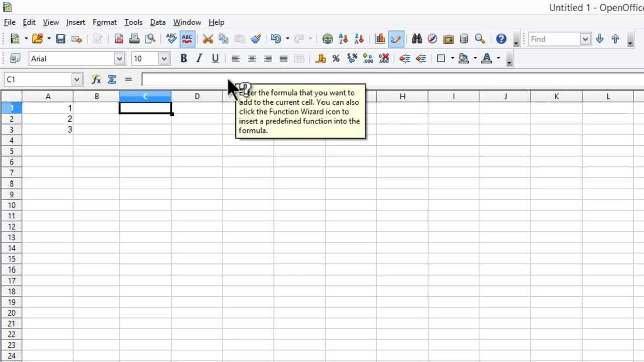Run the Spellcheck tool

pyautogui.click(x=171, y=39)
